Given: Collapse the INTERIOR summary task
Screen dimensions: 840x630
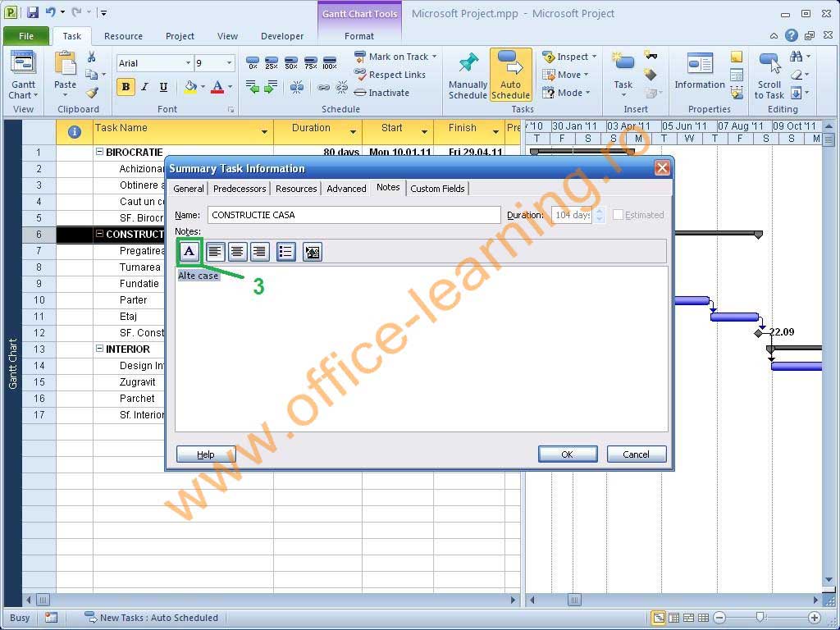Looking at the screenshot, I should (x=99, y=348).
